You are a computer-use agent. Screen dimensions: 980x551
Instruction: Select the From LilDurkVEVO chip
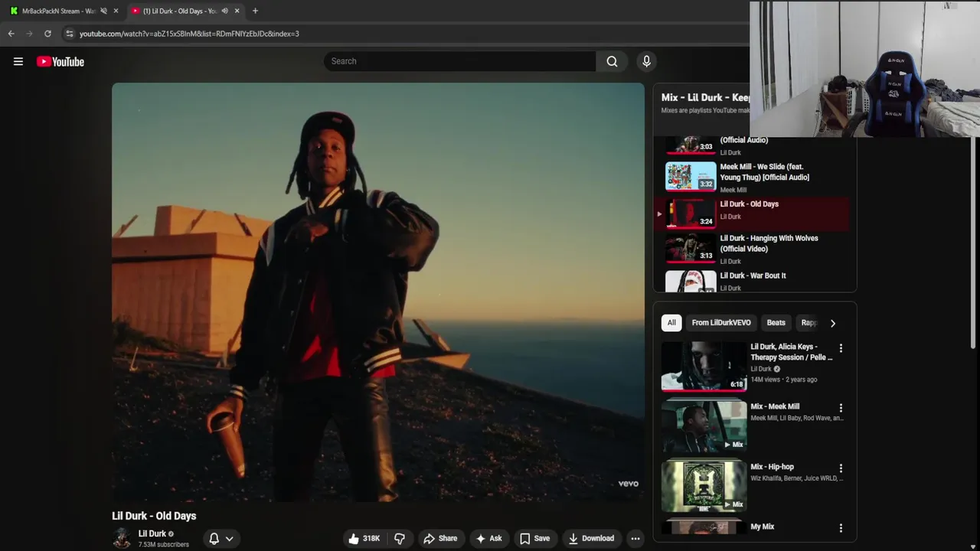pos(721,323)
